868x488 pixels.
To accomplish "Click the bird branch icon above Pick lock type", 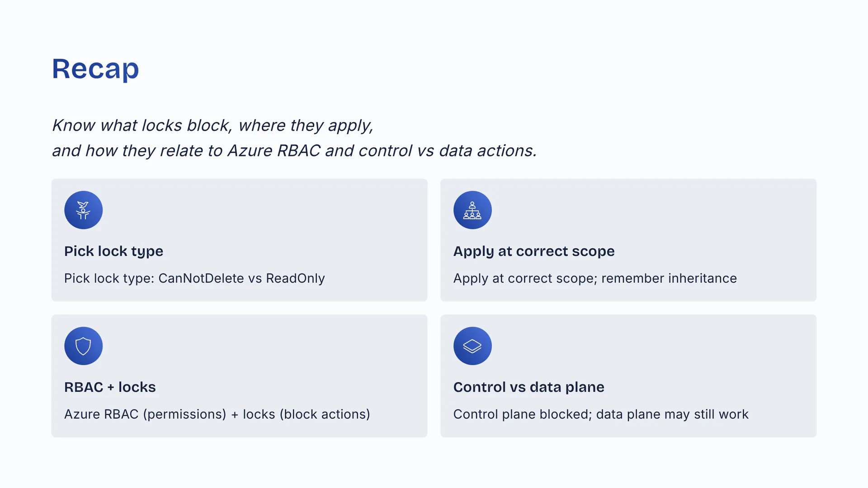I will pos(83,210).
